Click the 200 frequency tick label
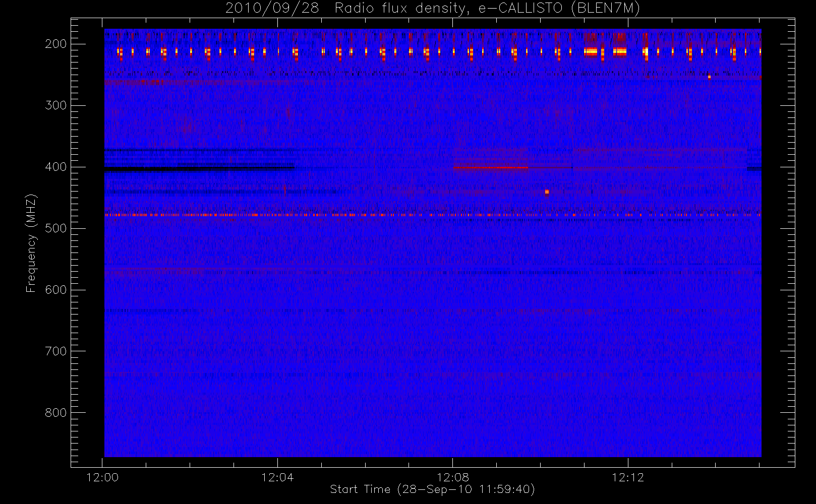Viewport: 816px width, 504px height. [x=55, y=44]
